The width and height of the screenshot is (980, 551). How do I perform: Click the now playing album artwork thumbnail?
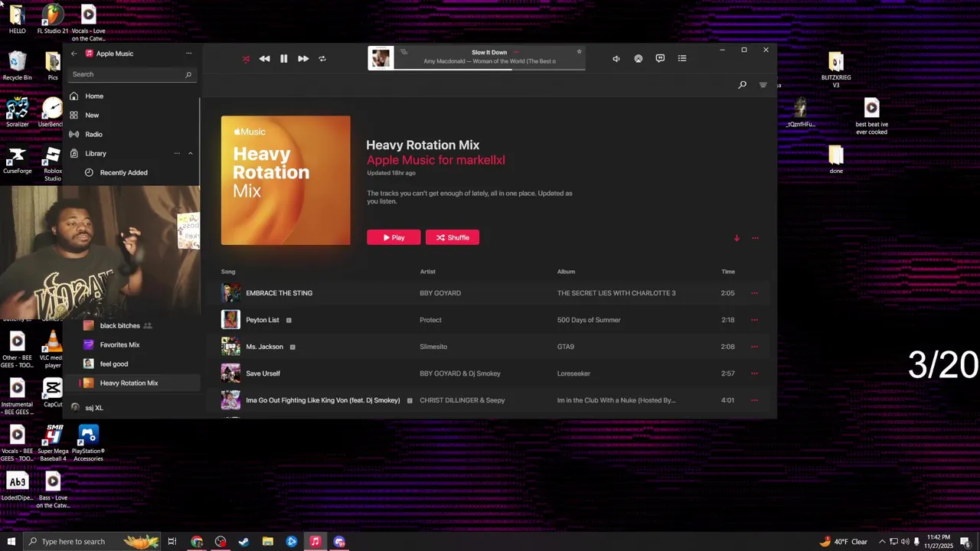(381, 58)
